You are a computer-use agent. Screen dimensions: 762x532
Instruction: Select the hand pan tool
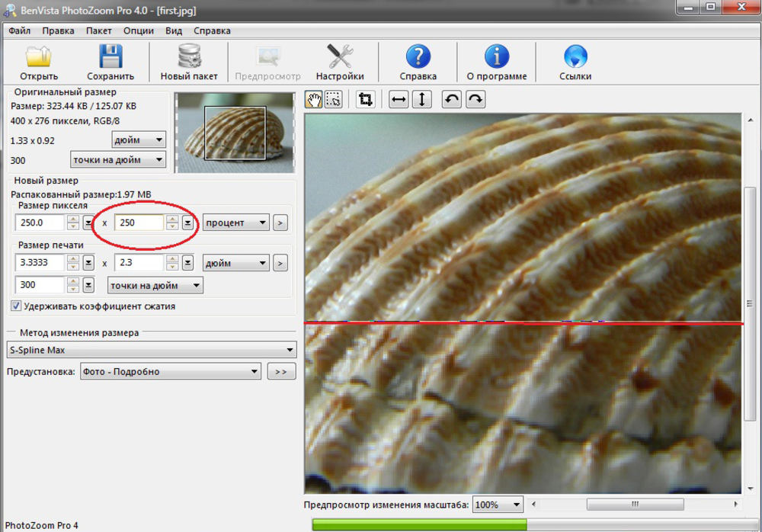(x=313, y=100)
